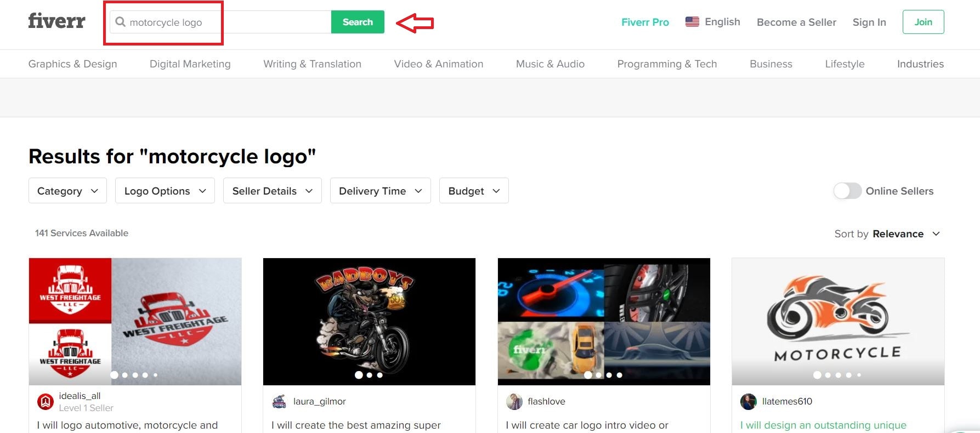The image size is (980, 433).
Task: Open Graphics & Design category
Action: point(72,64)
